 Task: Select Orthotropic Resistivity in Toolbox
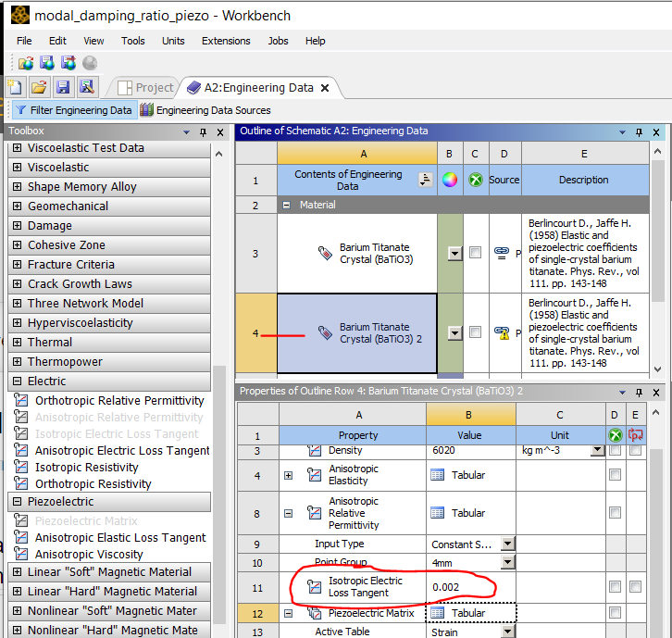93,484
